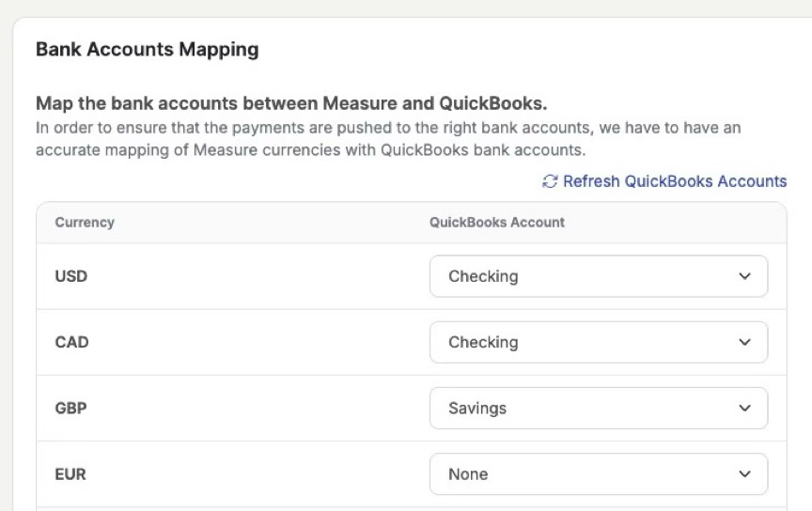Click the chevron arrow in the EUR row
Image resolution: width=812 pixels, height=511 pixels.
click(745, 474)
